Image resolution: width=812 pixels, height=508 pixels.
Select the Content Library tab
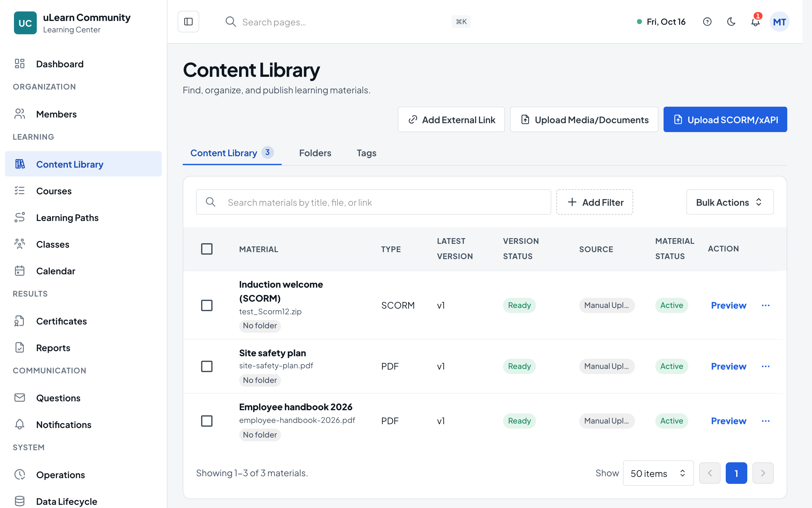pyautogui.click(x=232, y=153)
